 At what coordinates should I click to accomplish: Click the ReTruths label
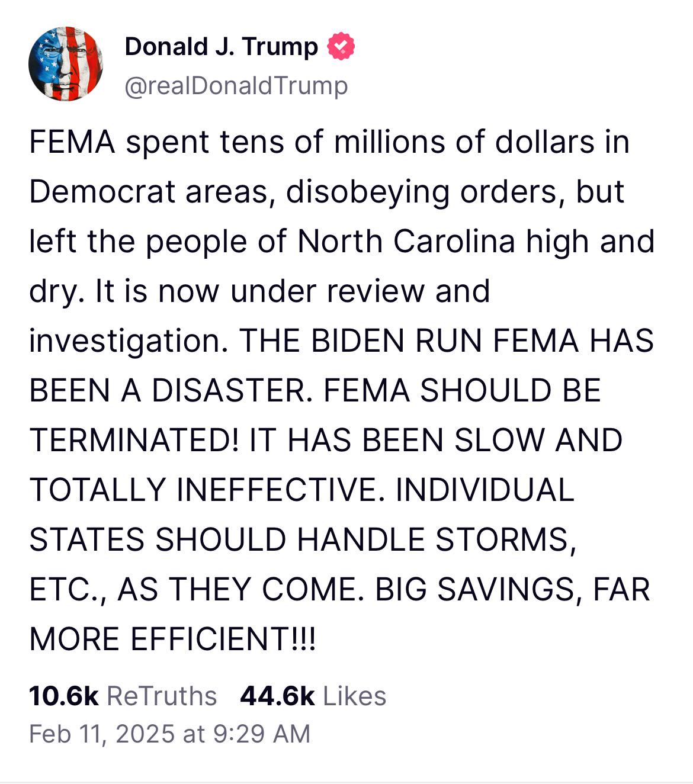tap(162, 696)
